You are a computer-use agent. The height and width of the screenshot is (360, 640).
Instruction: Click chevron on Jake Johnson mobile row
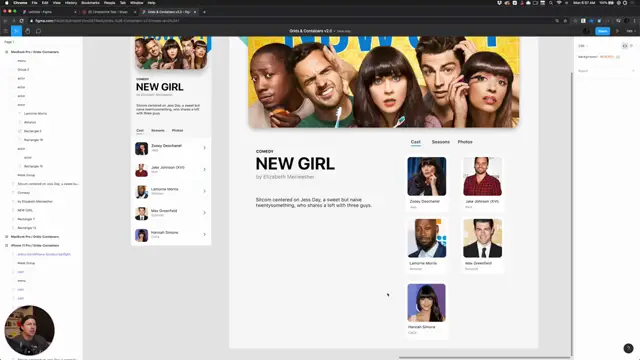(204, 169)
